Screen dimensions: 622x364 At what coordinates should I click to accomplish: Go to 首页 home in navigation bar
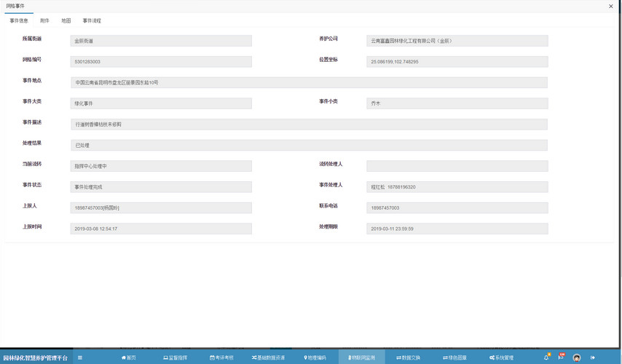pos(129,357)
